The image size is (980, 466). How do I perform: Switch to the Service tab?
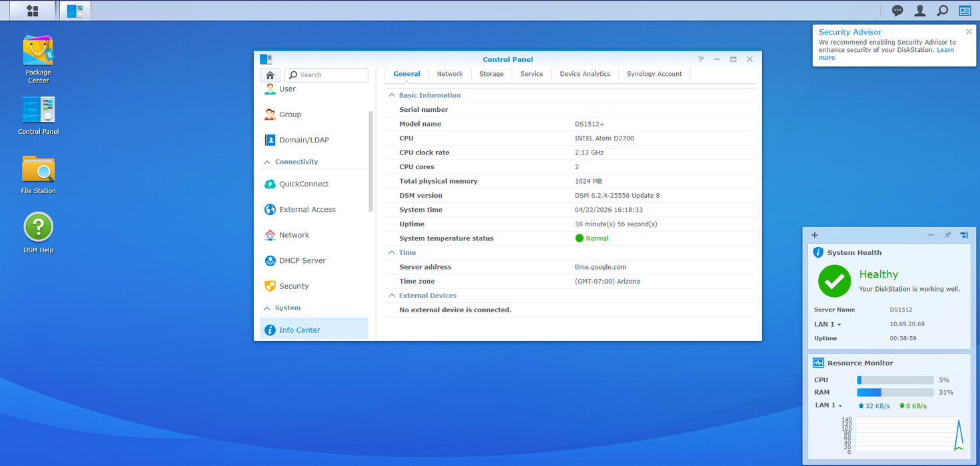pos(532,74)
